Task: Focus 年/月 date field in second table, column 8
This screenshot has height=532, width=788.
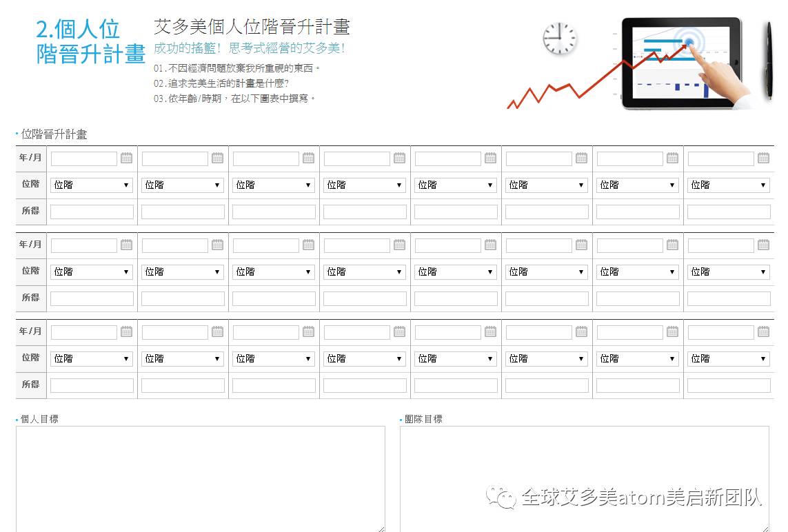Action: click(x=720, y=245)
